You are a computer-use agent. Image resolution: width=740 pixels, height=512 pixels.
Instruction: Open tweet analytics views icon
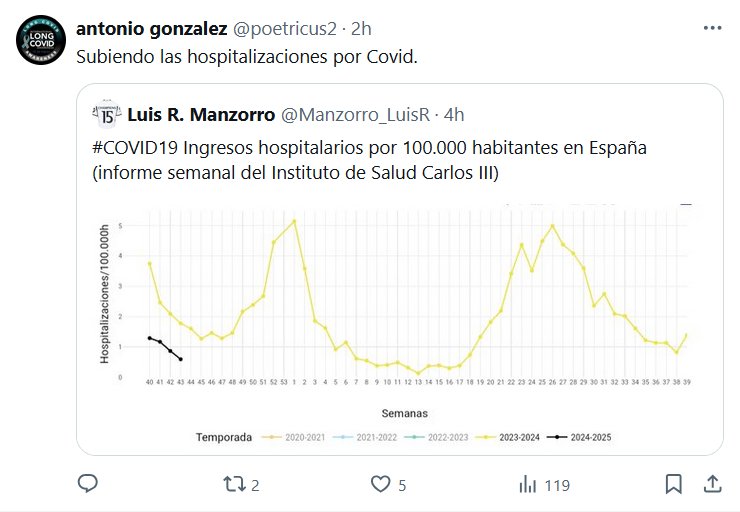point(528,485)
